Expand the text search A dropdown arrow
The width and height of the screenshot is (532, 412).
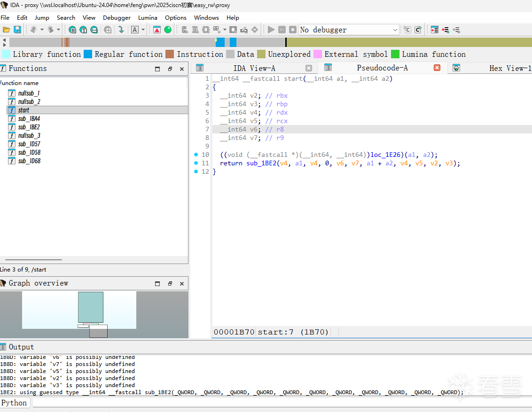pyautogui.click(x=143, y=30)
